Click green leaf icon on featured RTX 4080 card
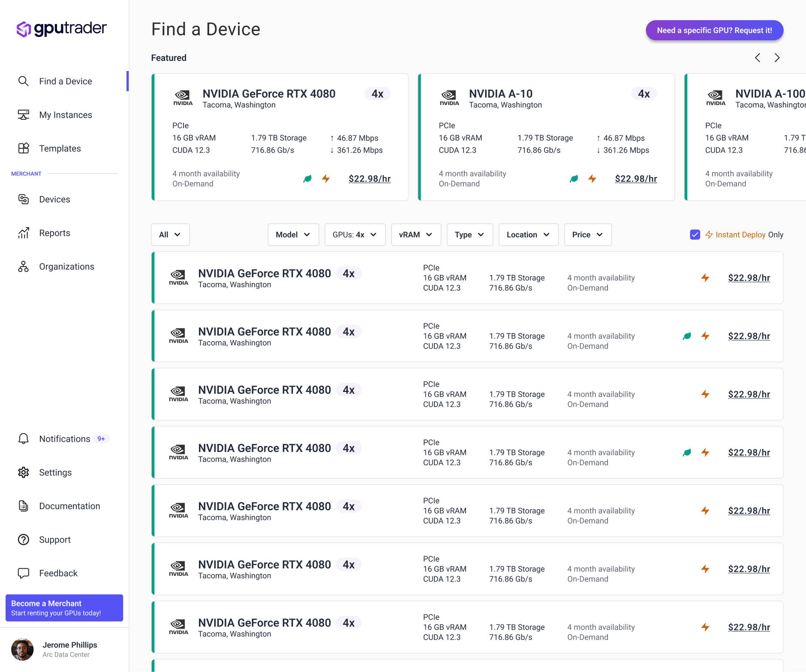Image resolution: width=806 pixels, height=672 pixels. [307, 179]
